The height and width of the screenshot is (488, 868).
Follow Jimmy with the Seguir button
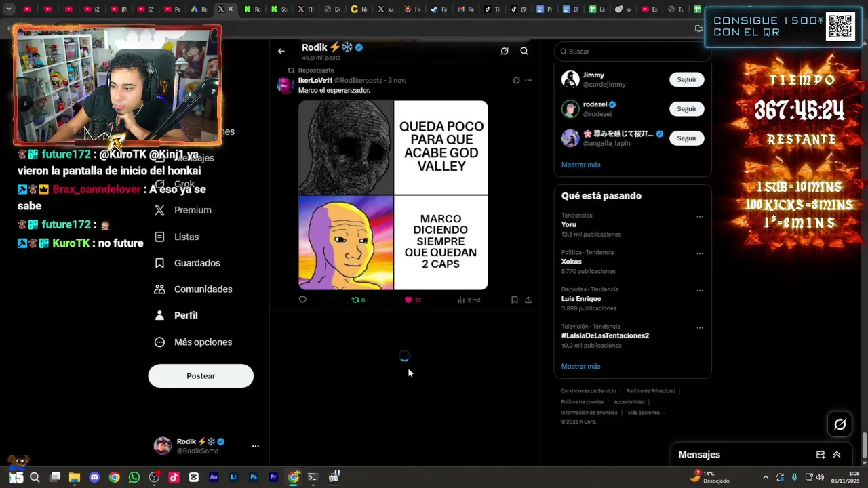point(686,79)
